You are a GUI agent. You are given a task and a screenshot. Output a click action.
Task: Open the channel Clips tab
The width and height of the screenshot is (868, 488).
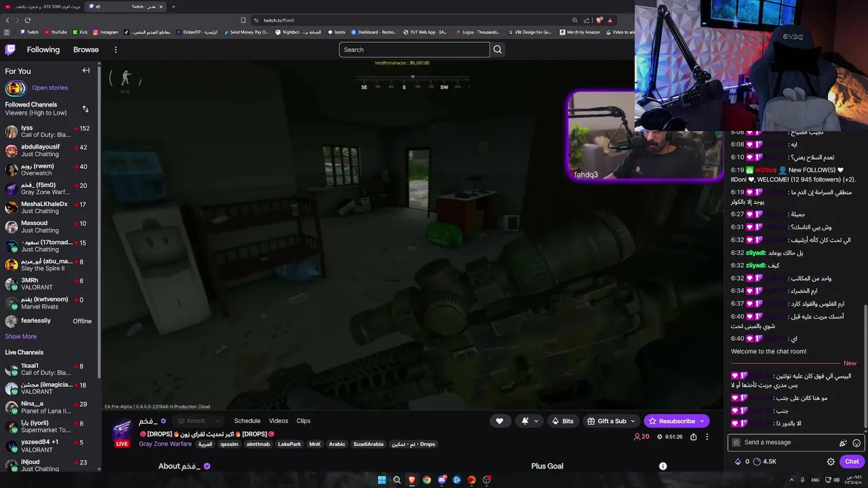click(x=303, y=421)
